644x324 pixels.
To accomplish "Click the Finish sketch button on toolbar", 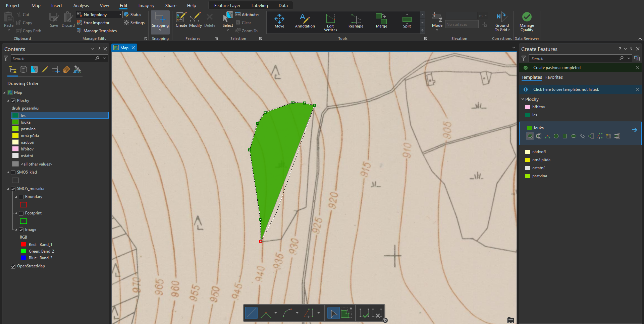I will pyautogui.click(x=364, y=314).
